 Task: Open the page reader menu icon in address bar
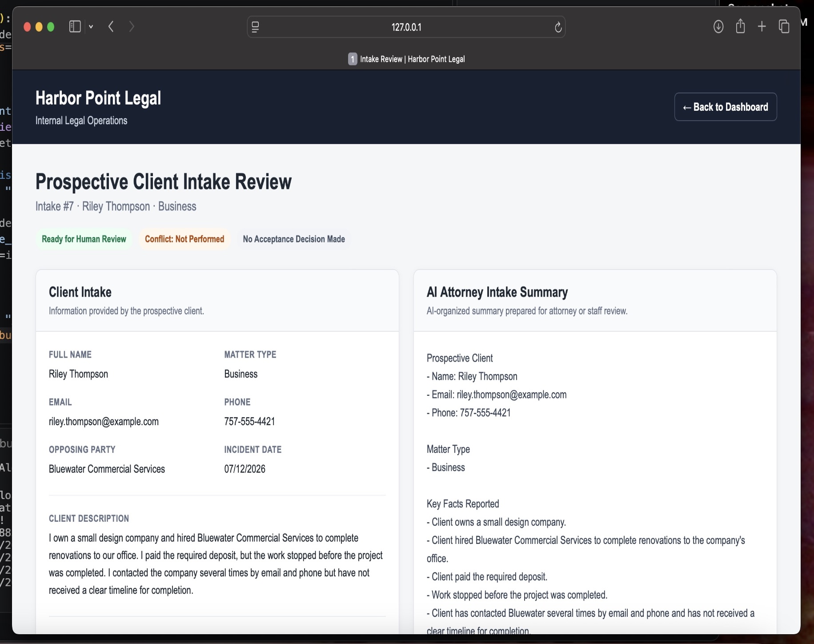pos(255,27)
